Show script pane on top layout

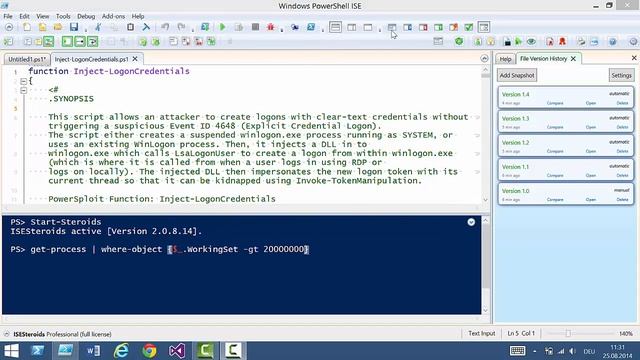[x=336, y=27]
